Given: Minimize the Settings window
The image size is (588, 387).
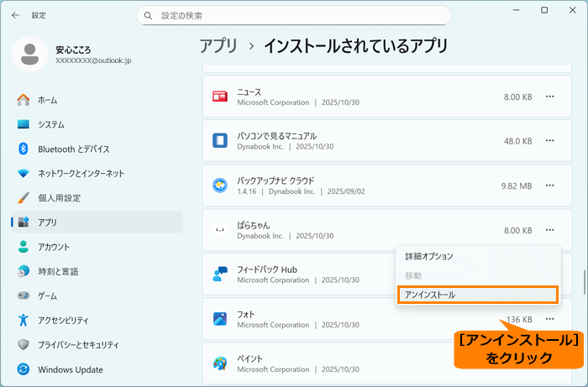Looking at the screenshot, I should (517, 10).
